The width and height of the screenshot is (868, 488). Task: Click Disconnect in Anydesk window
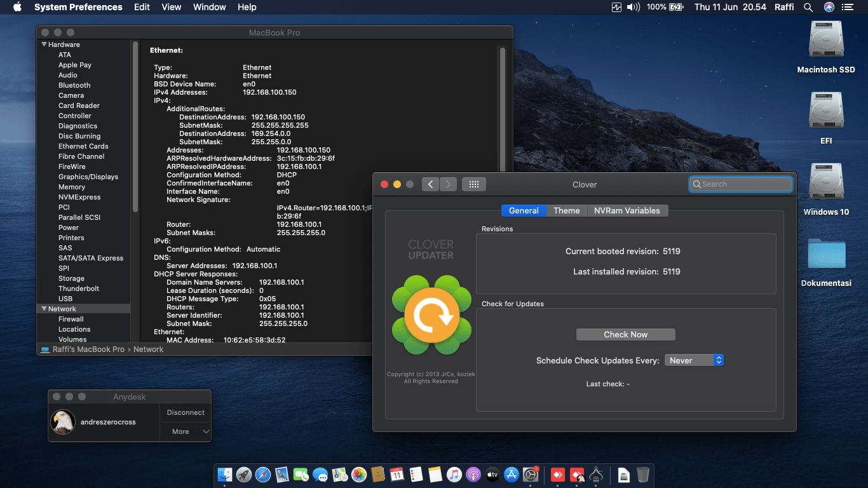(x=186, y=412)
